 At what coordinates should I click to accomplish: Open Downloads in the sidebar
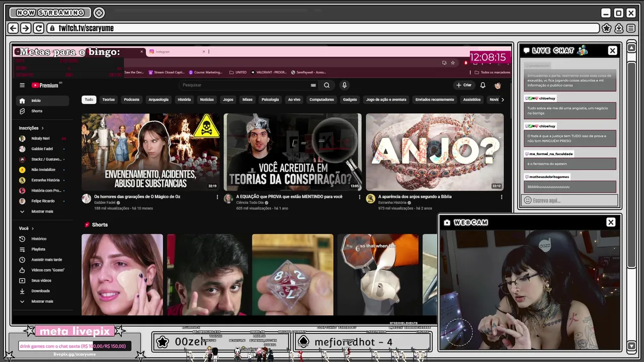(x=42, y=291)
